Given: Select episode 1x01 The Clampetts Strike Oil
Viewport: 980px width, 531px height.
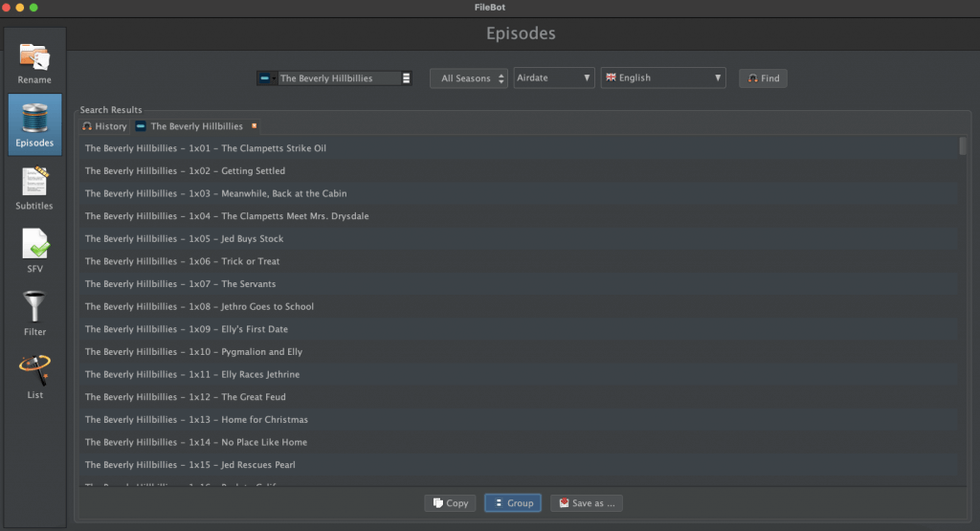Looking at the screenshot, I should click(518, 148).
